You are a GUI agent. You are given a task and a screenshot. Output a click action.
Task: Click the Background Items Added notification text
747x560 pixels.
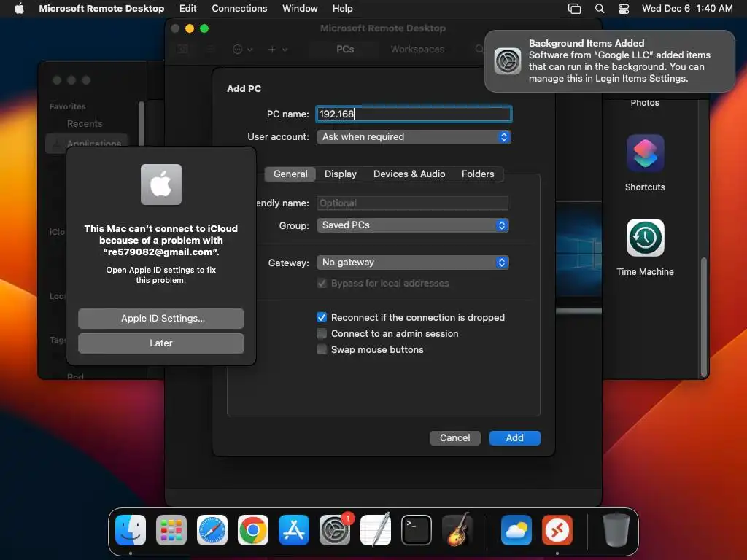point(619,61)
